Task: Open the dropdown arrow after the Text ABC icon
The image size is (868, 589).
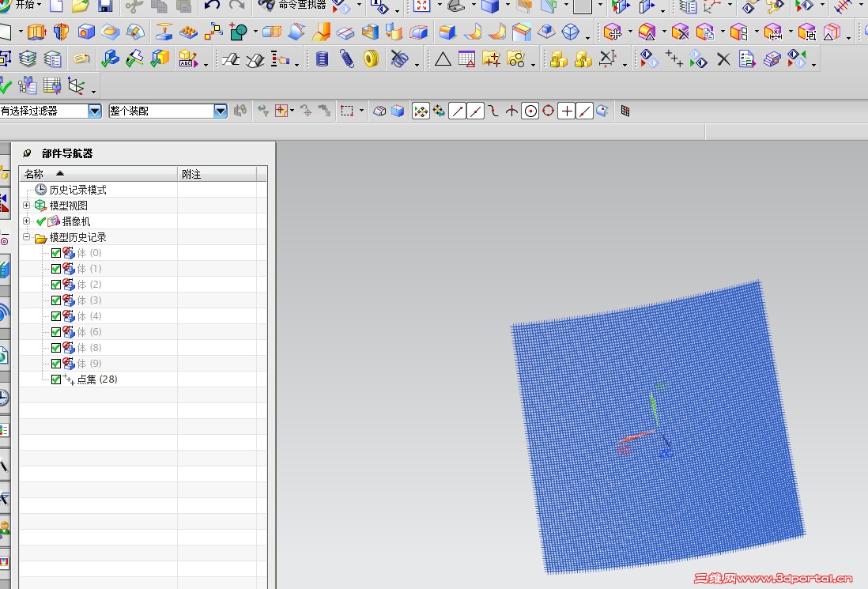Action: 206,64
